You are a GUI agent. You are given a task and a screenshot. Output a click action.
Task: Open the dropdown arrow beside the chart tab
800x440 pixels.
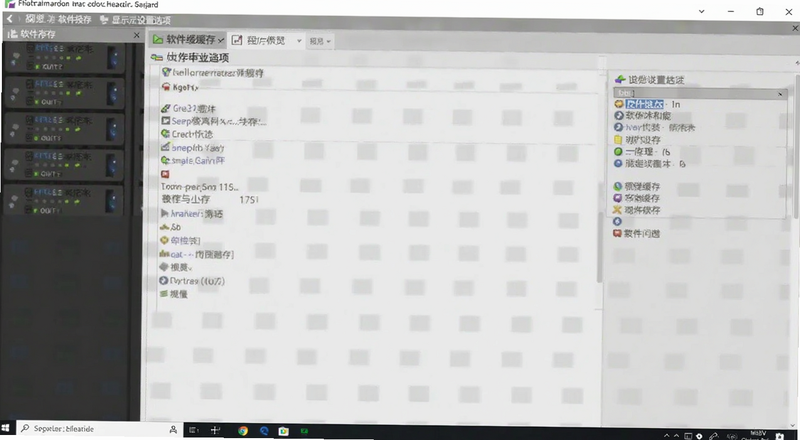point(299,41)
